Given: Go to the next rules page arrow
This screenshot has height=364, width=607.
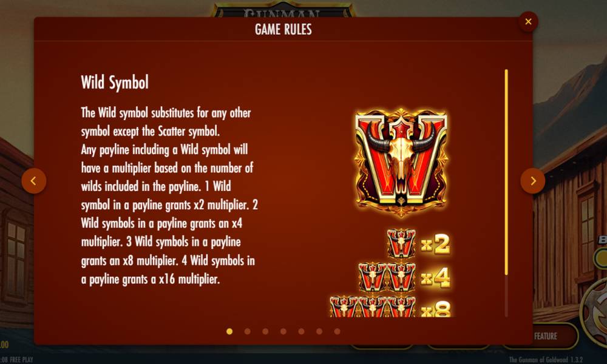Looking at the screenshot, I should [533, 181].
